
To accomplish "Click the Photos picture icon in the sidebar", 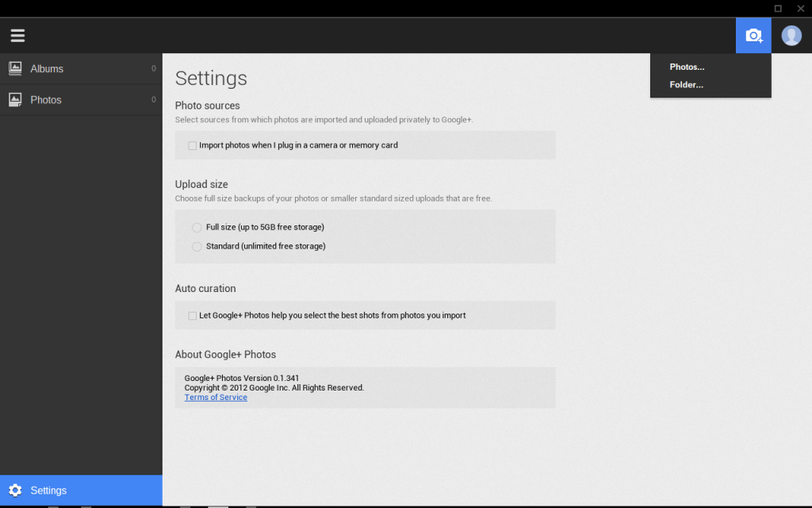I will (15, 100).
